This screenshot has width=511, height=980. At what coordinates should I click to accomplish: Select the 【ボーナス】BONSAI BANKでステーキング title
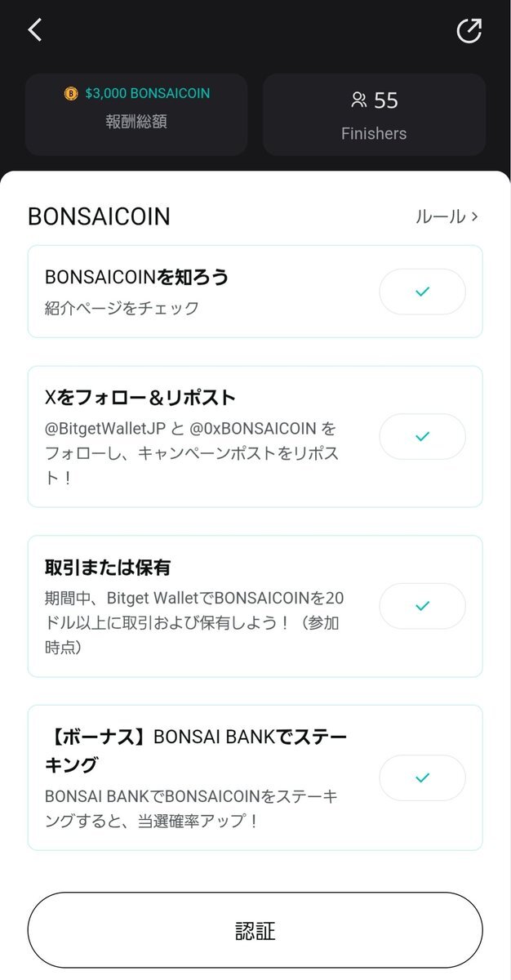pyautogui.click(x=196, y=751)
